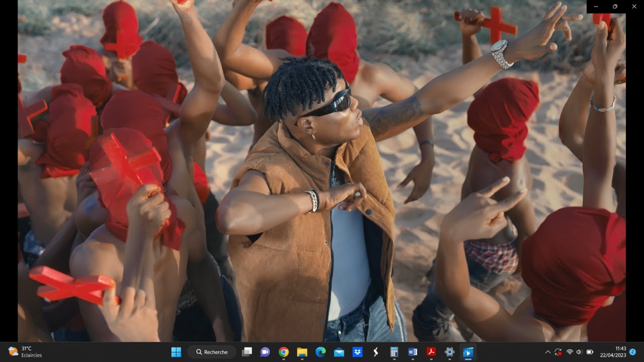Open Google Chrome from the taskbar
Screen dimensions: 644x362
(x=284, y=352)
